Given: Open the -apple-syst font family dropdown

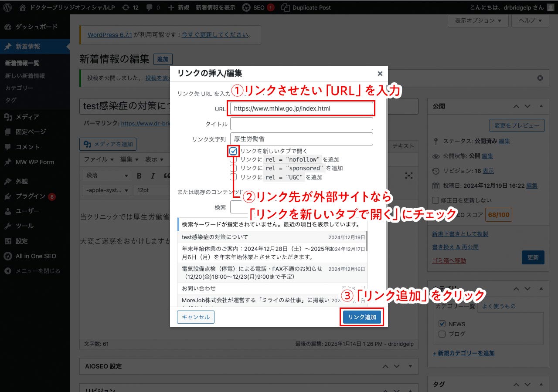Looking at the screenshot, I should (x=106, y=190).
